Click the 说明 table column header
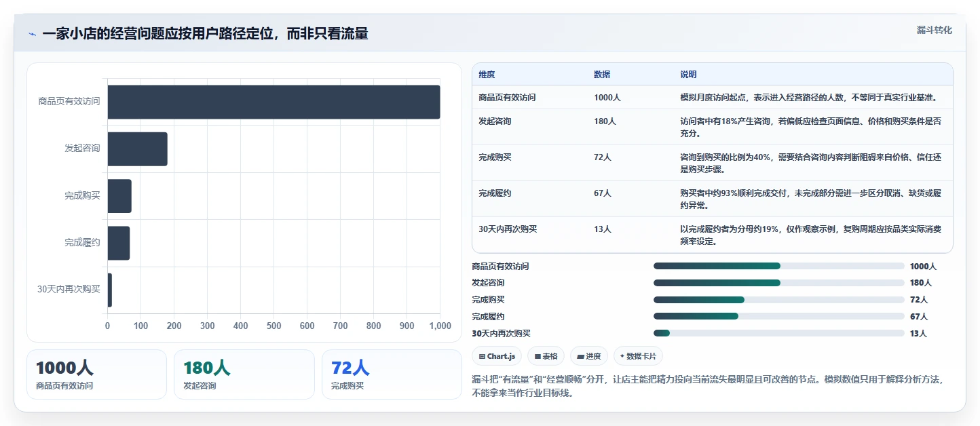Viewport: 980px width, 426px height. coord(689,75)
